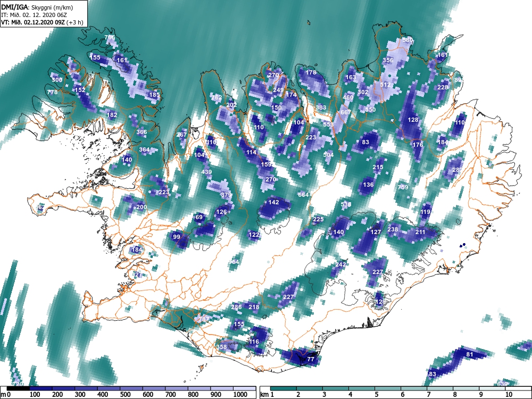The image size is (532, 399).
Task: Click the '238' visibility value
Action: 393,229
